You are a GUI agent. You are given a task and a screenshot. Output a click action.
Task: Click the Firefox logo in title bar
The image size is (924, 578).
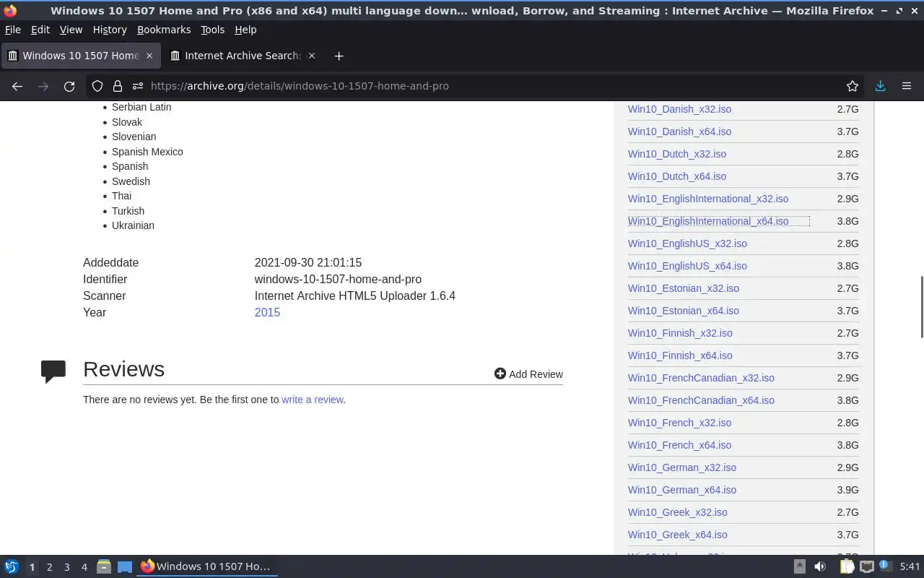(9, 10)
